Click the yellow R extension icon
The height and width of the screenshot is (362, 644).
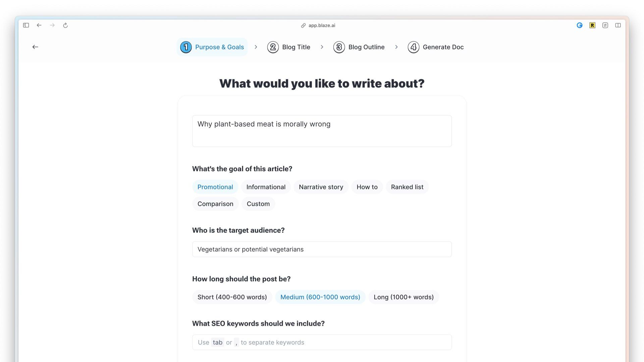tap(592, 25)
